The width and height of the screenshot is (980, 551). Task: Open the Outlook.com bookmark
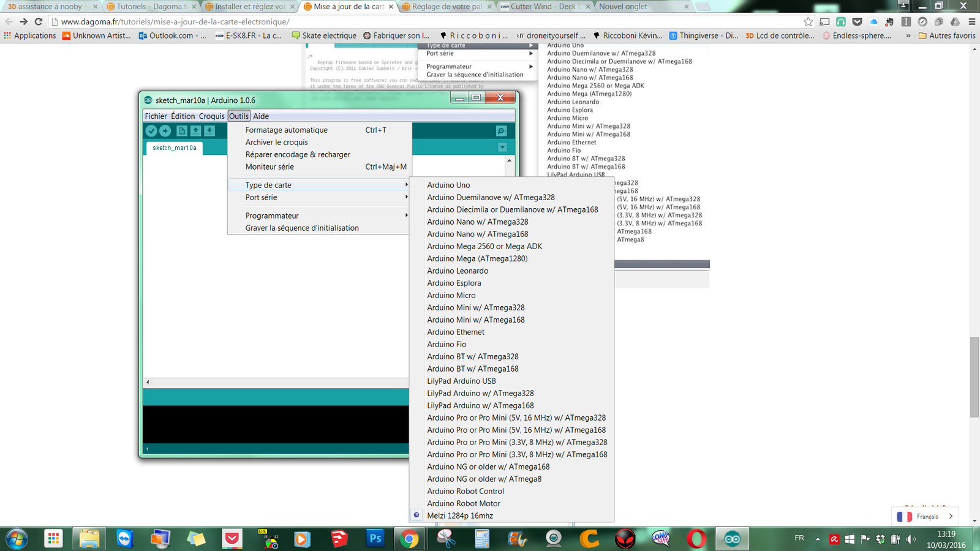(173, 36)
